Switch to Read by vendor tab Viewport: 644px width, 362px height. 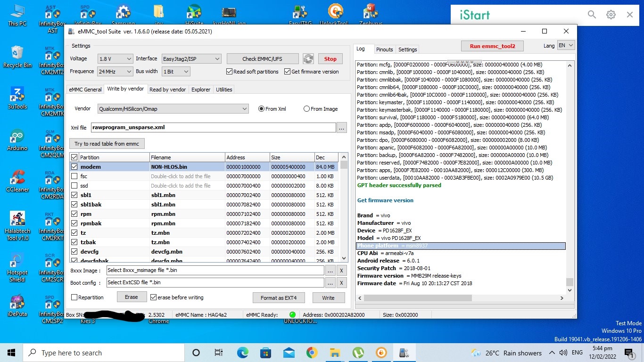coord(167,90)
